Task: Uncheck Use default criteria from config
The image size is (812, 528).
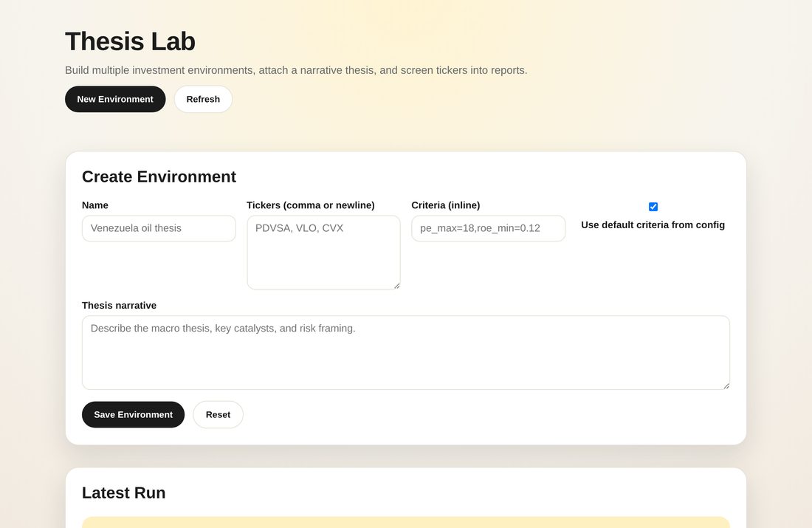Action: 653,207
